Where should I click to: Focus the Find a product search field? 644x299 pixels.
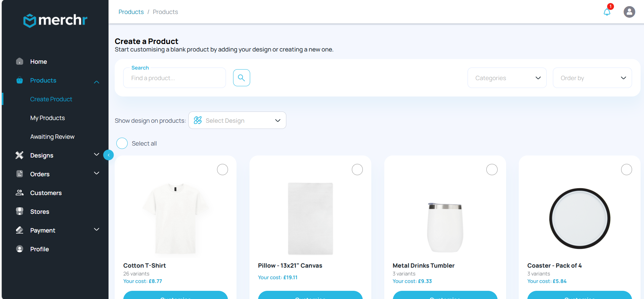[174, 78]
